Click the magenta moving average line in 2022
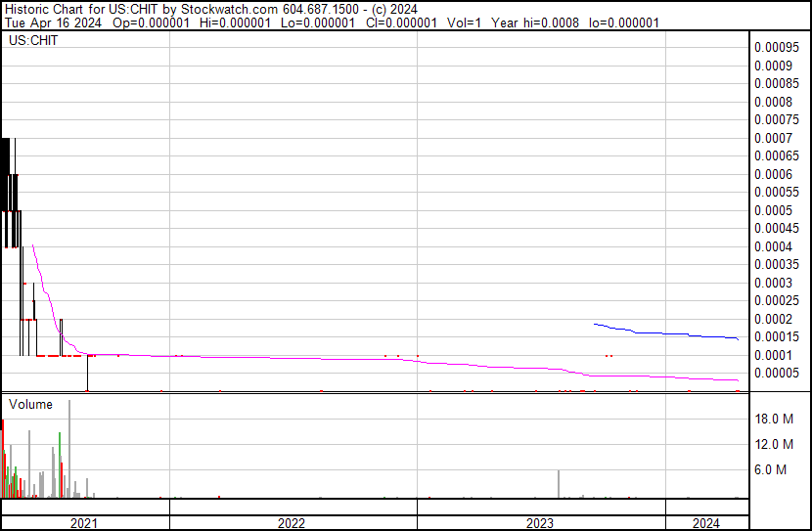Viewport: 812px width, 531px height. pyautogui.click(x=293, y=358)
